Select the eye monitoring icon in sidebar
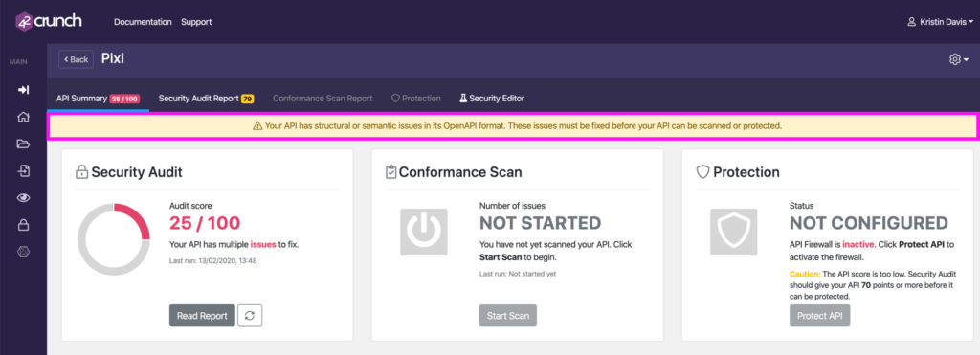This screenshot has height=355, width=980. pos(23,198)
